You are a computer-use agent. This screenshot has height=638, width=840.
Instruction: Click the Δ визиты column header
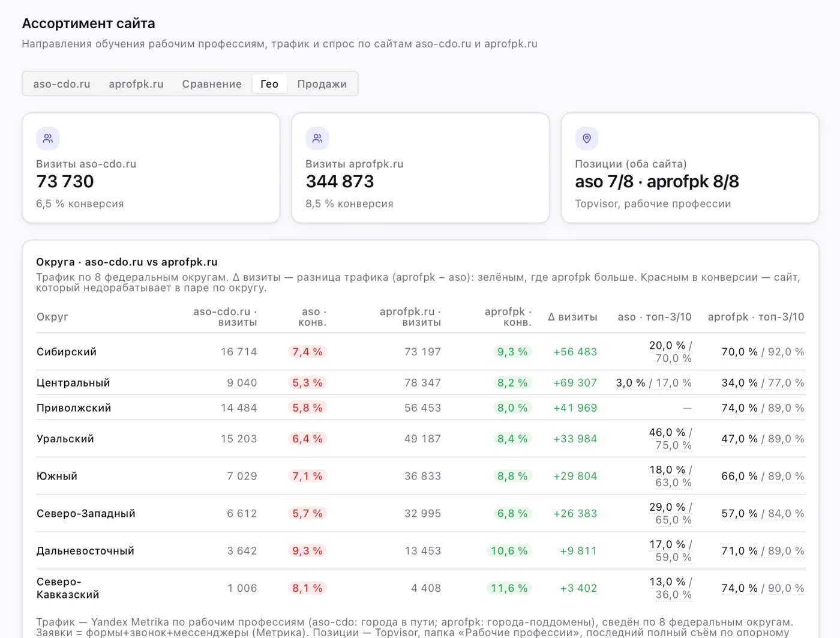coord(572,317)
